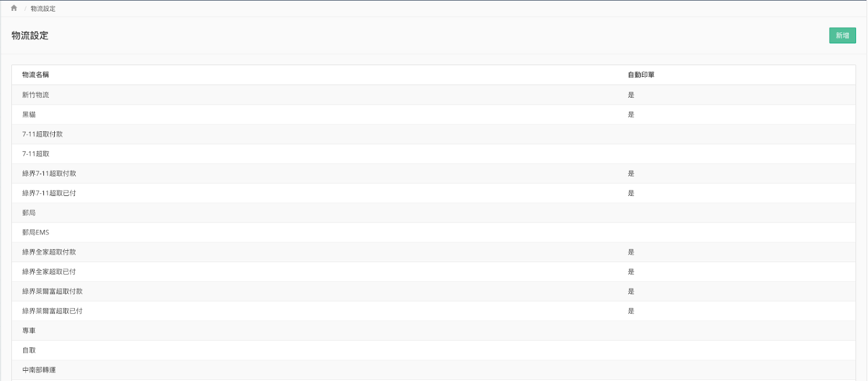Select 綠界萊爾富超取付款 row

(433, 291)
